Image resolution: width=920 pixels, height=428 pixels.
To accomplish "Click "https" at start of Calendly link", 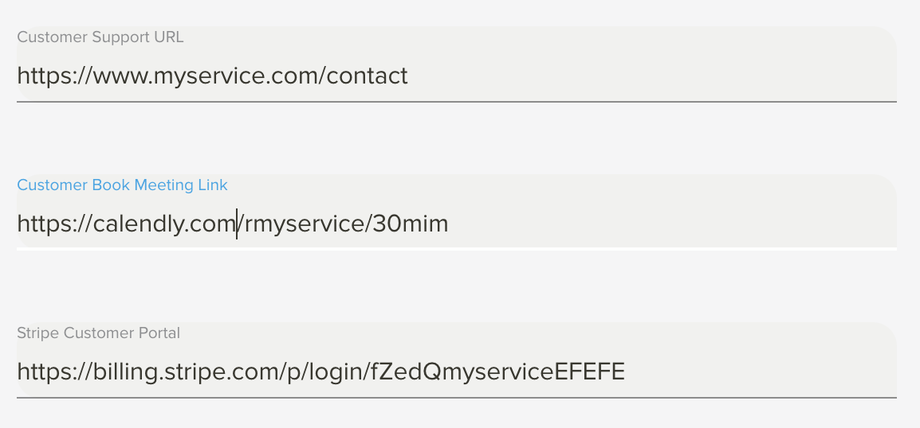I will point(42,224).
